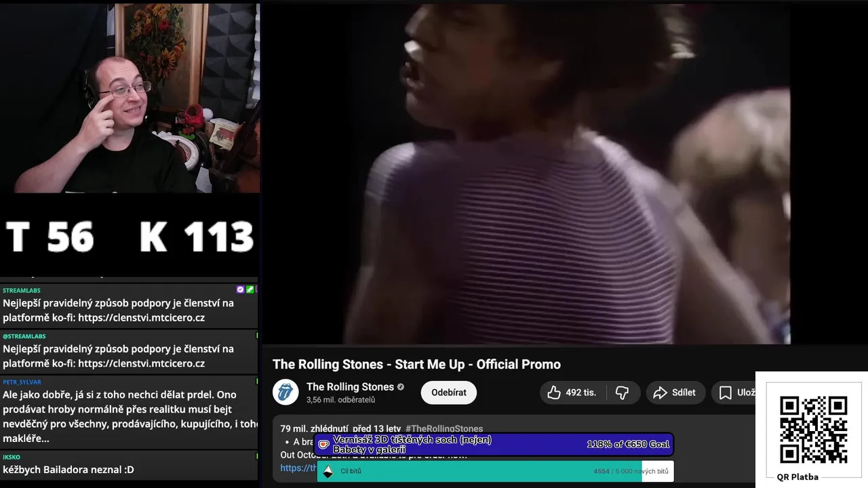Click the thumbs-down dislike icon
The image size is (868, 488).
click(x=622, y=392)
